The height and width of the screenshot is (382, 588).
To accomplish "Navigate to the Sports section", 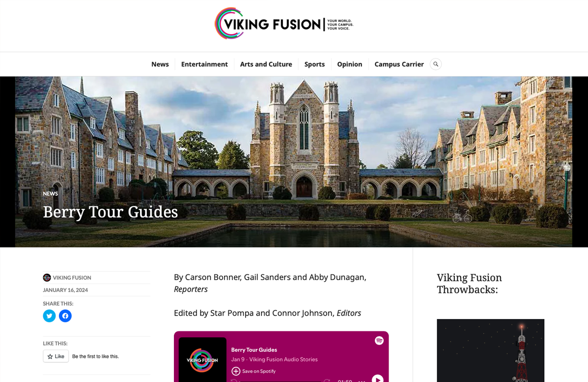I will point(314,64).
